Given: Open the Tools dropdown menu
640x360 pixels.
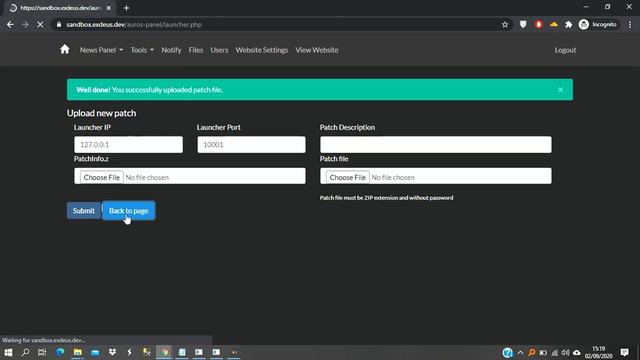Looking at the screenshot, I should tap(142, 50).
